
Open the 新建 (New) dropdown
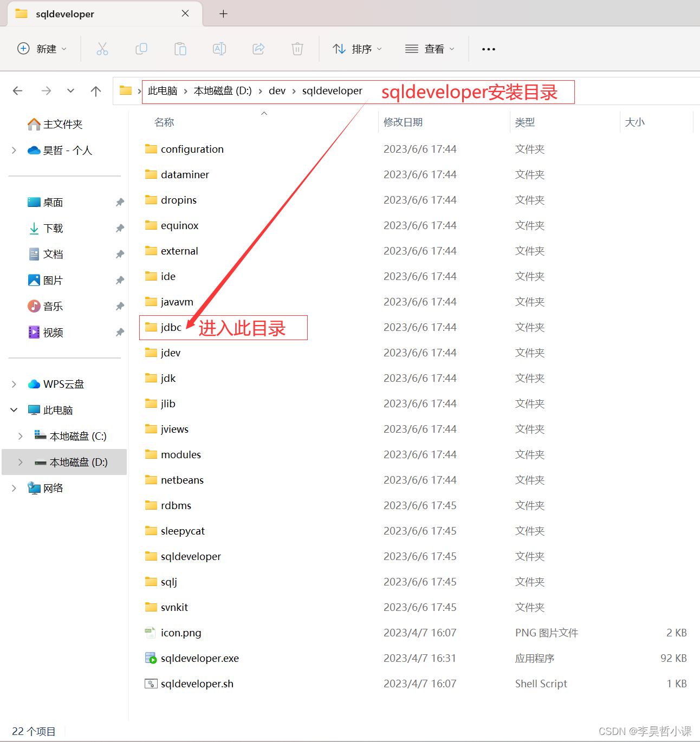(42, 49)
